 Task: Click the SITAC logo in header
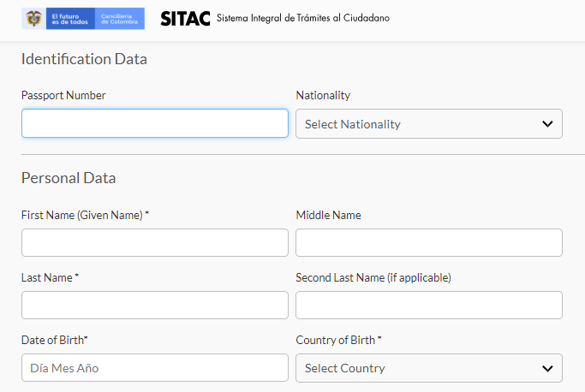[185, 18]
